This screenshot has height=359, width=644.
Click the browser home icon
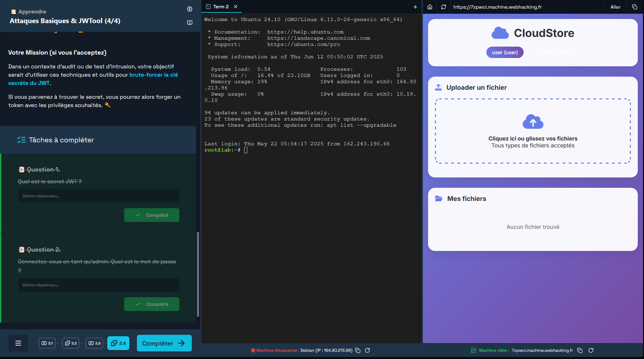coord(430,7)
